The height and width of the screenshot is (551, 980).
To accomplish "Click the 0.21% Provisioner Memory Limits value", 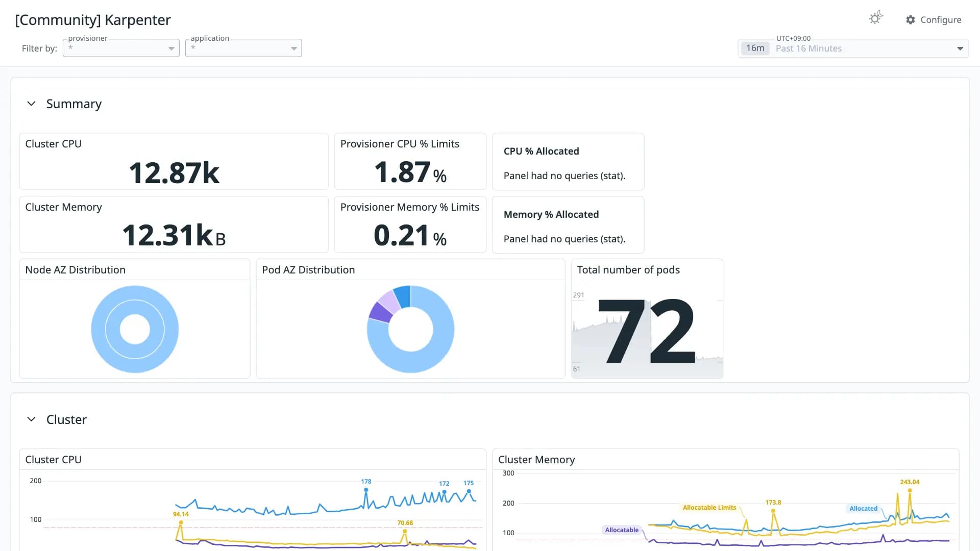I will 410,235.
